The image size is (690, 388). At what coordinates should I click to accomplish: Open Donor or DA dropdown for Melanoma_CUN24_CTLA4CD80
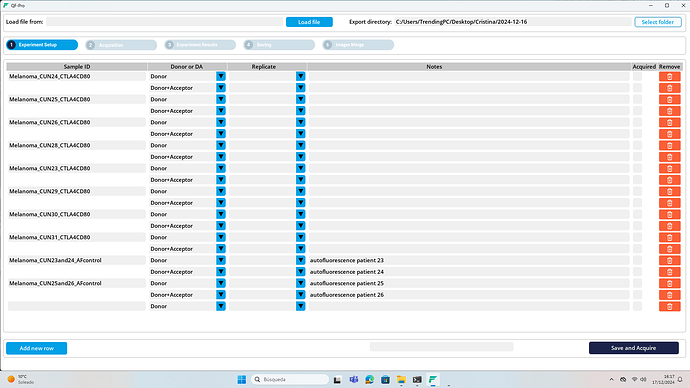(x=221, y=77)
